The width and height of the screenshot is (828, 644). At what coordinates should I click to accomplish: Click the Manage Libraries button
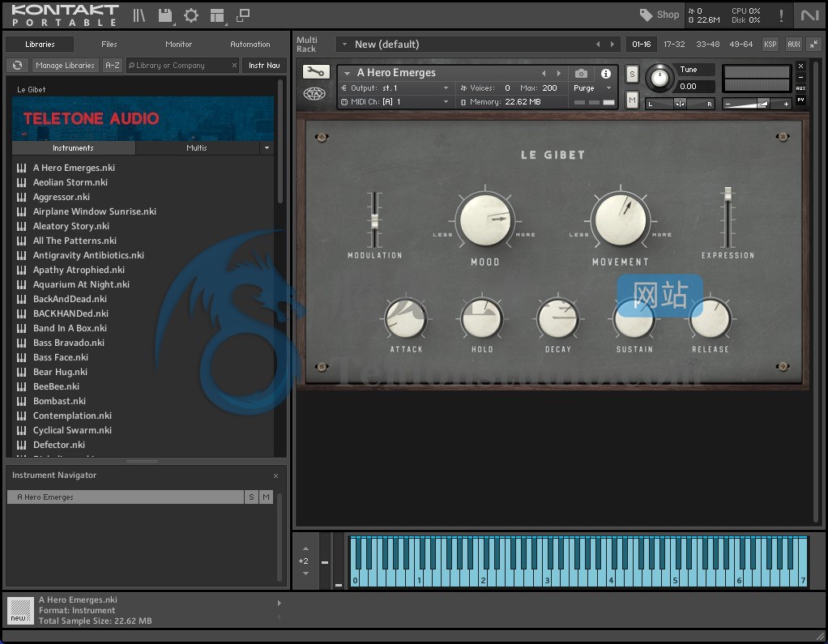point(65,65)
